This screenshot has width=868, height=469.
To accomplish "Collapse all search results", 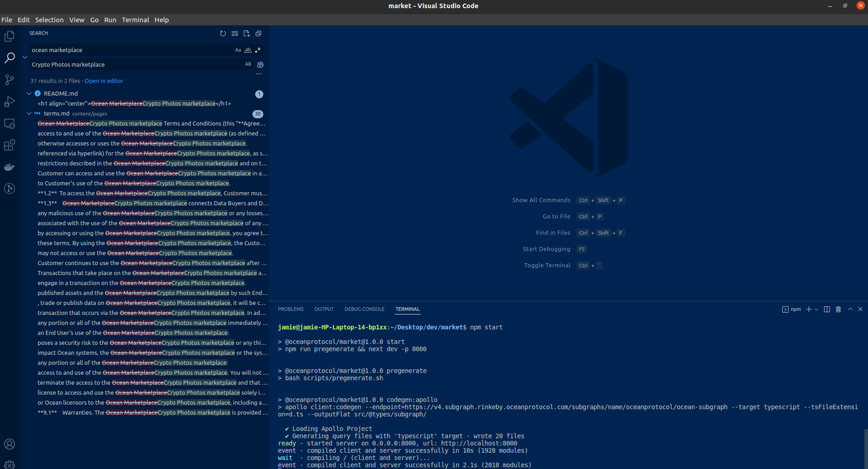I will click(258, 34).
